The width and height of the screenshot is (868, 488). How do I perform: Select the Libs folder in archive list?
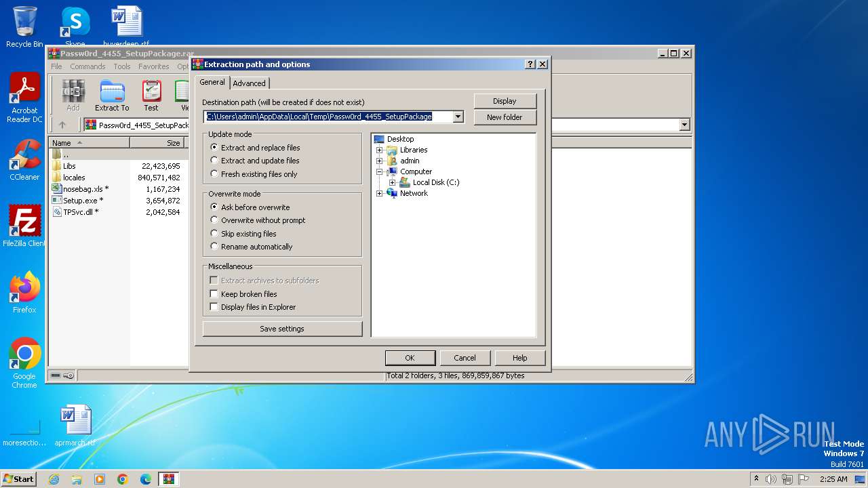coord(69,166)
